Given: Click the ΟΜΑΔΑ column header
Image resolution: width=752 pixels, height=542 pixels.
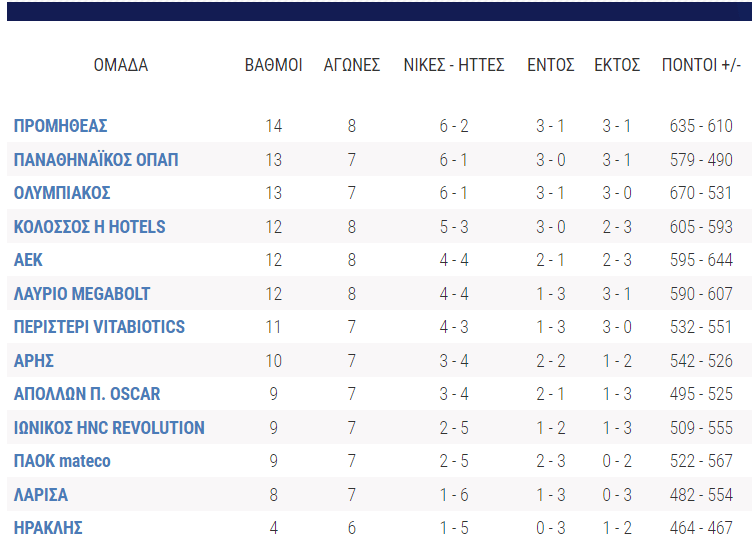Looking at the screenshot, I should pos(120,66).
